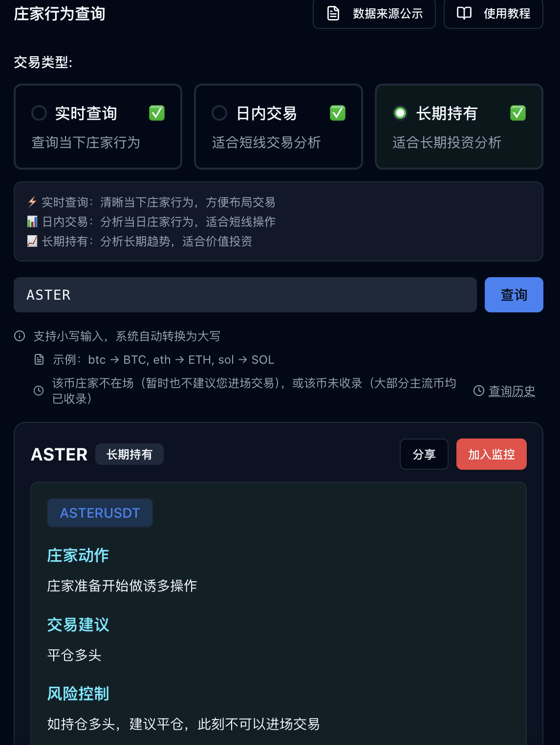Click the file icon next to 示例
Viewport: 560px width, 745px height.
coord(39,360)
